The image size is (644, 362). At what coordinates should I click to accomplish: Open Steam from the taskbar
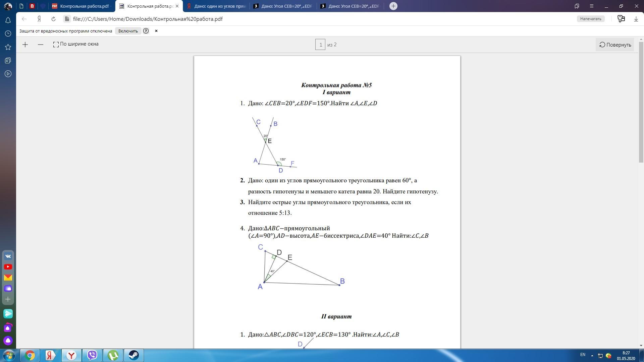tap(134, 355)
